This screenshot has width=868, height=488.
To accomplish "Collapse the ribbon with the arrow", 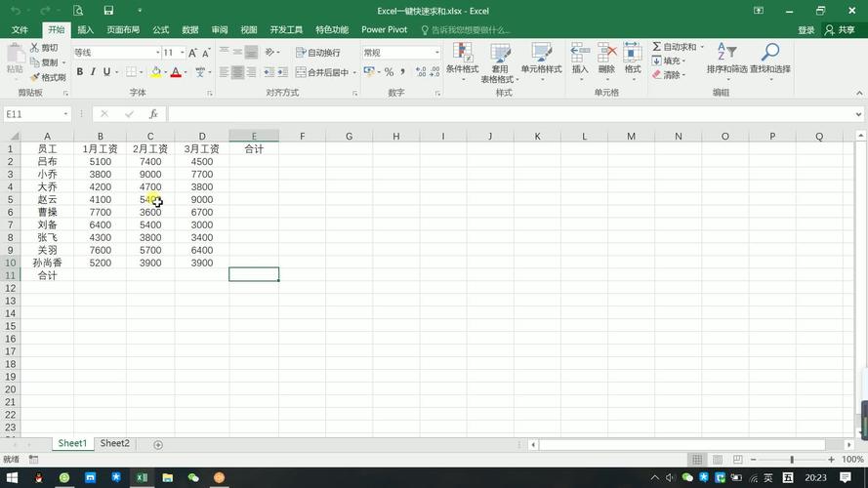I will tap(859, 93).
